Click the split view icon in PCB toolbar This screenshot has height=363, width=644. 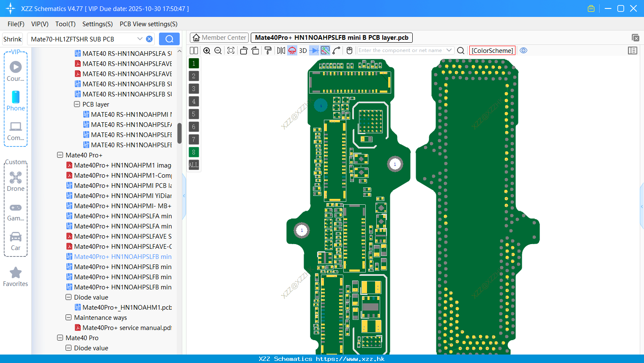point(194,50)
